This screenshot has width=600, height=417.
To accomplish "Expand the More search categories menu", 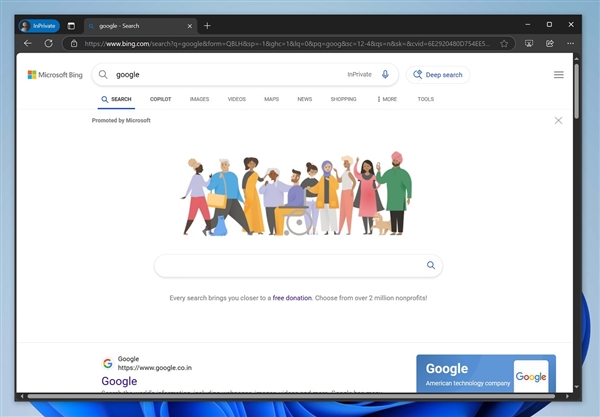I will (x=387, y=99).
